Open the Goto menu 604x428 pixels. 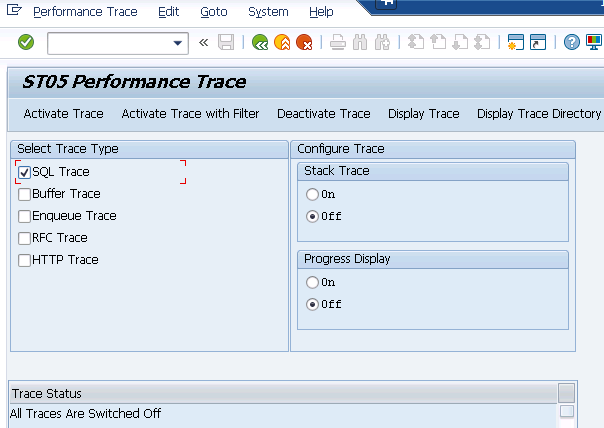click(x=213, y=12)
